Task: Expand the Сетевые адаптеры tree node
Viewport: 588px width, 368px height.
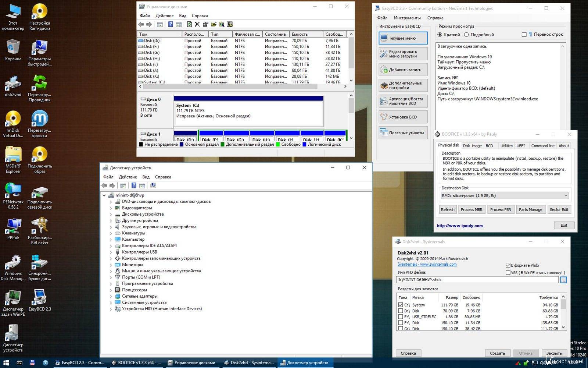Action: click(111, 296)
